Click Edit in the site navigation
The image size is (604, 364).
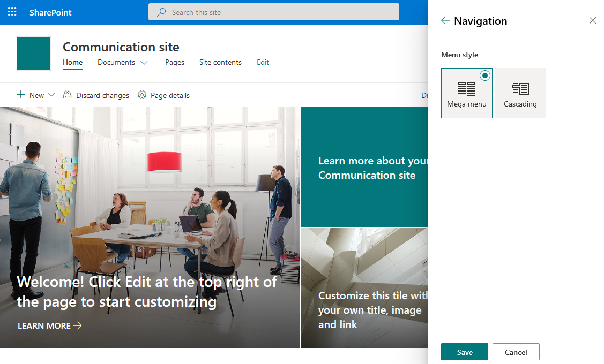(x=263, y=62)
